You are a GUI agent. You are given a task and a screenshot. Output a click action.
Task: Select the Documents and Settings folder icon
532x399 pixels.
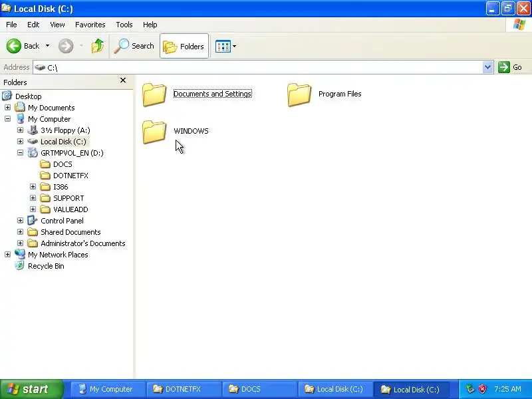point(154,94)
